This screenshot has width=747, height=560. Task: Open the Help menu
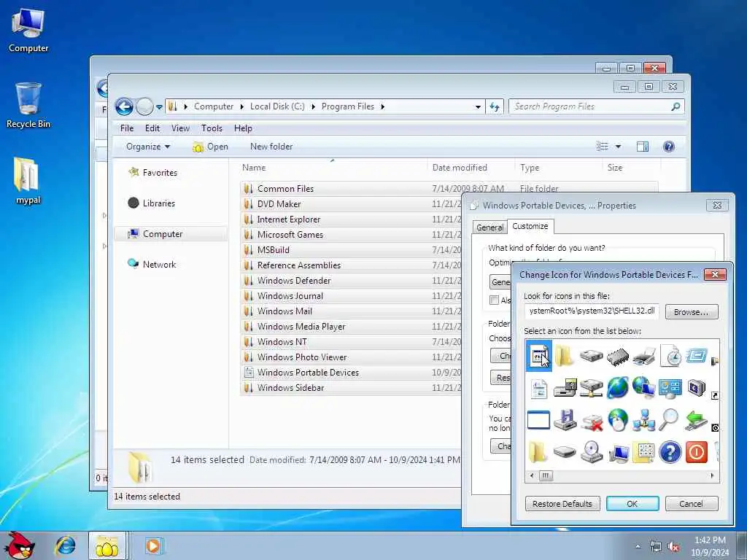tap(243, 128)
